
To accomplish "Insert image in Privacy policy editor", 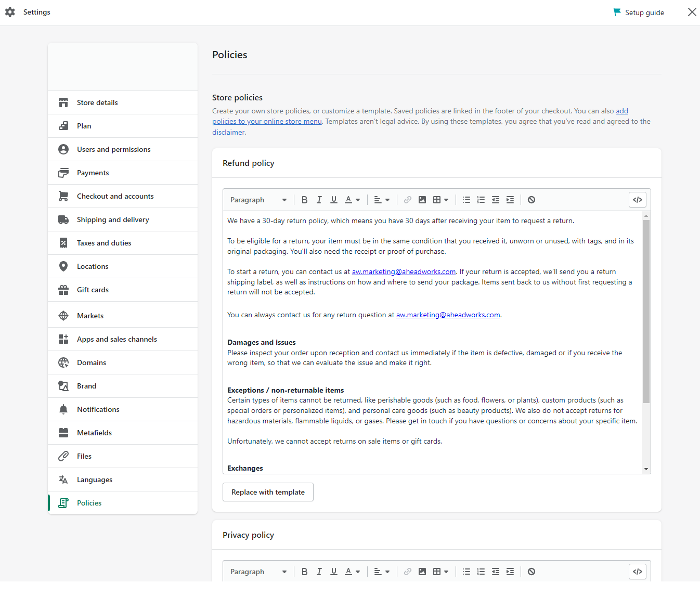I will tap(422, 572).
